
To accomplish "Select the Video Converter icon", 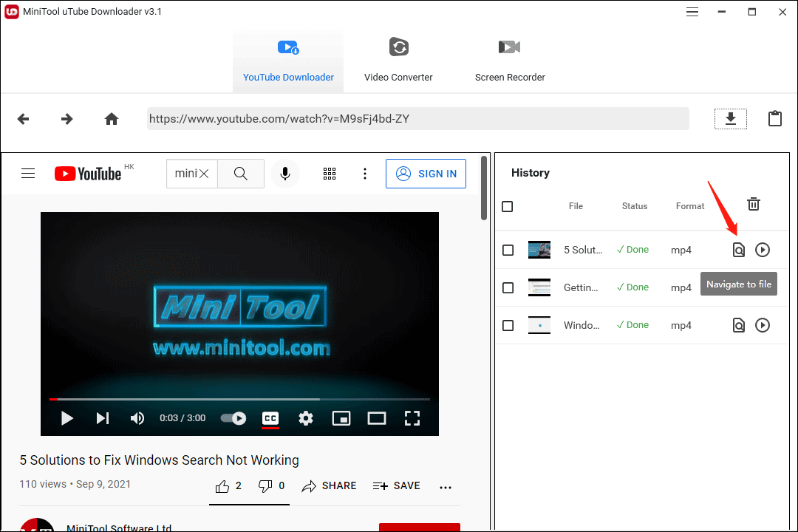I will coord(398,47).
